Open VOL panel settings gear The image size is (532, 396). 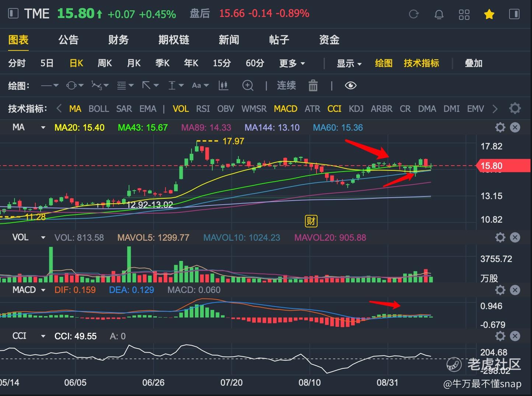point(500,237)
